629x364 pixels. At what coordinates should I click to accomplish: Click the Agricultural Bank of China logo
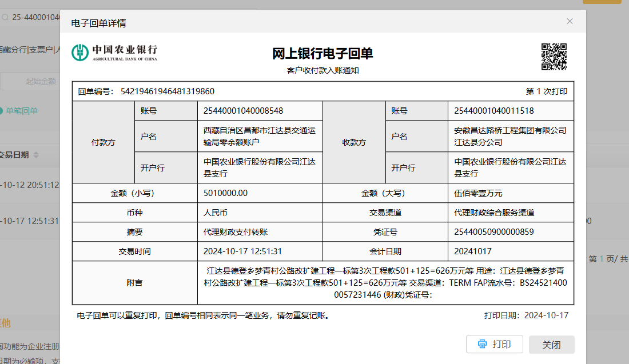click(114, 53)
